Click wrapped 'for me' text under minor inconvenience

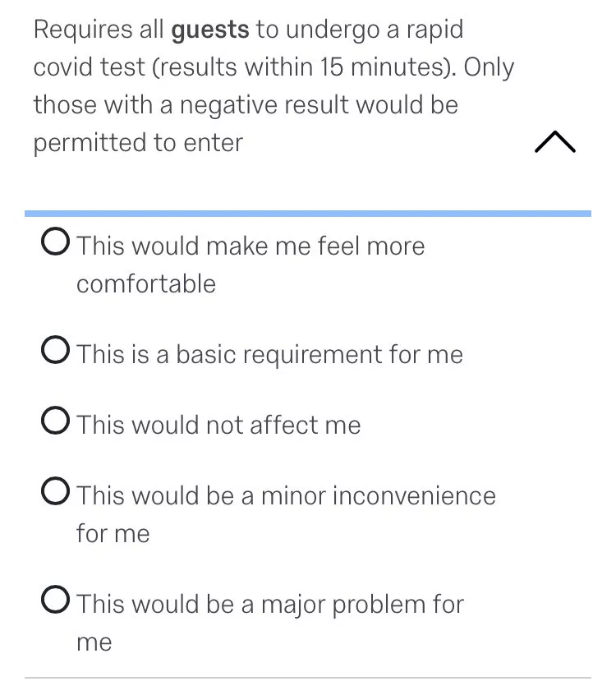tap(113, 533)
